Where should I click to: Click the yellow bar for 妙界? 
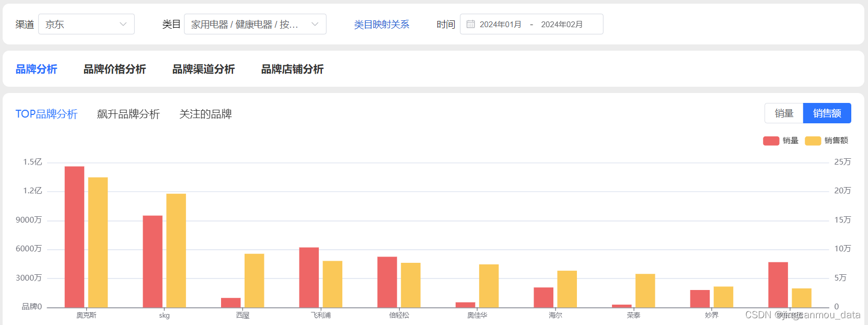click(723, 297)
